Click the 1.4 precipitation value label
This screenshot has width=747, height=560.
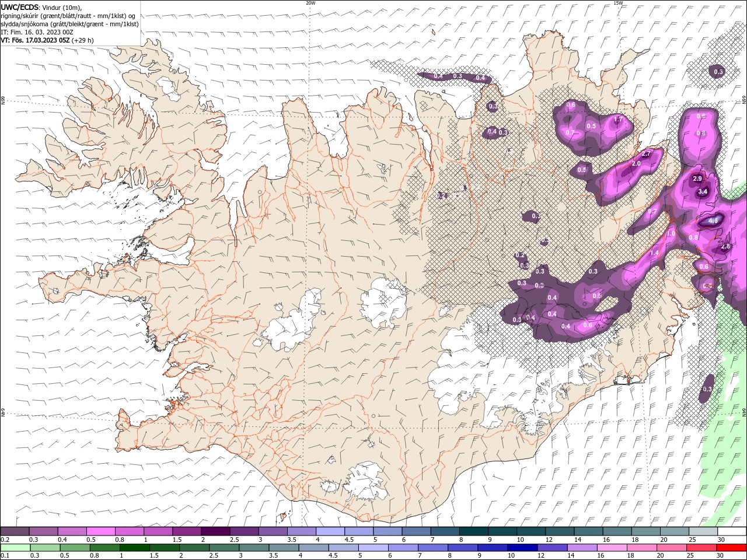click(x=654, y=253)
